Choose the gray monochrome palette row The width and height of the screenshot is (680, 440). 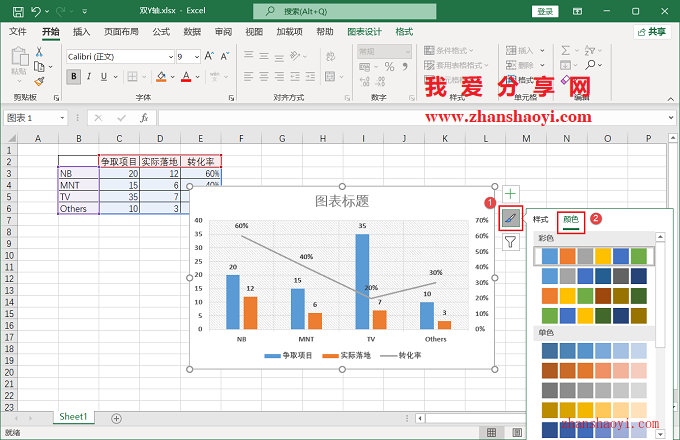click(x=594, y=391)
